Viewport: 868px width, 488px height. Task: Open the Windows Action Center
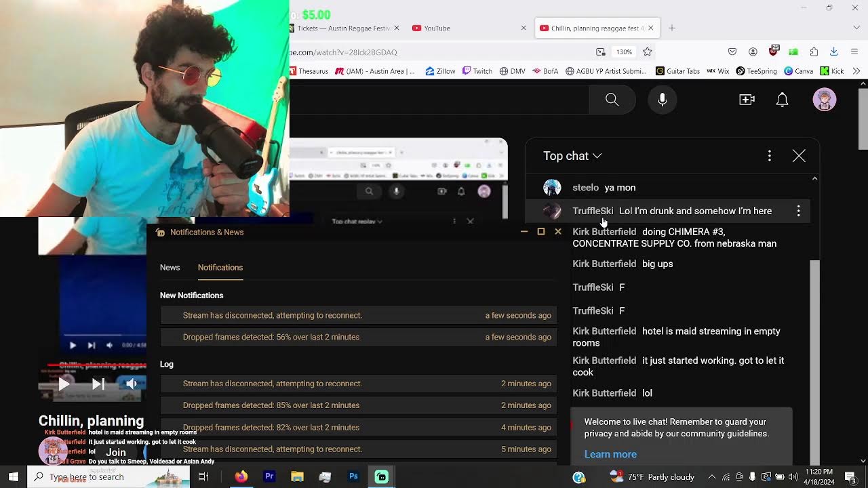tap(850, 476)
